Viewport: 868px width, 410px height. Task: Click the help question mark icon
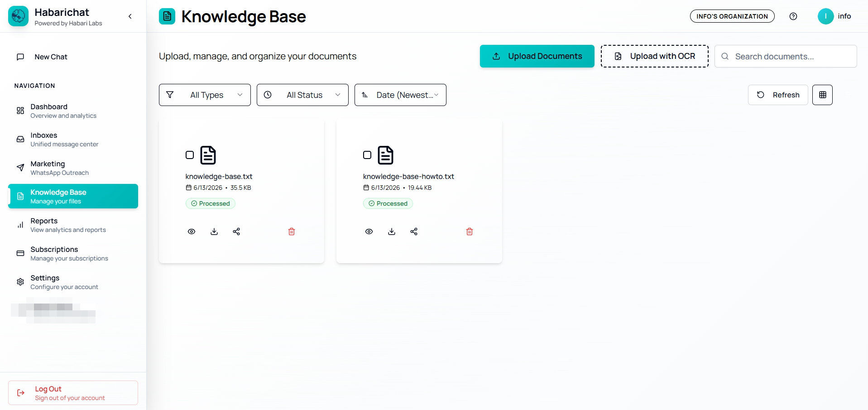793,16
